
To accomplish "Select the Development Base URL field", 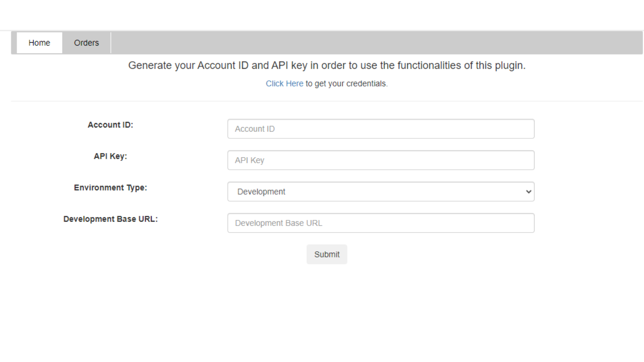I will pos(381,222).
